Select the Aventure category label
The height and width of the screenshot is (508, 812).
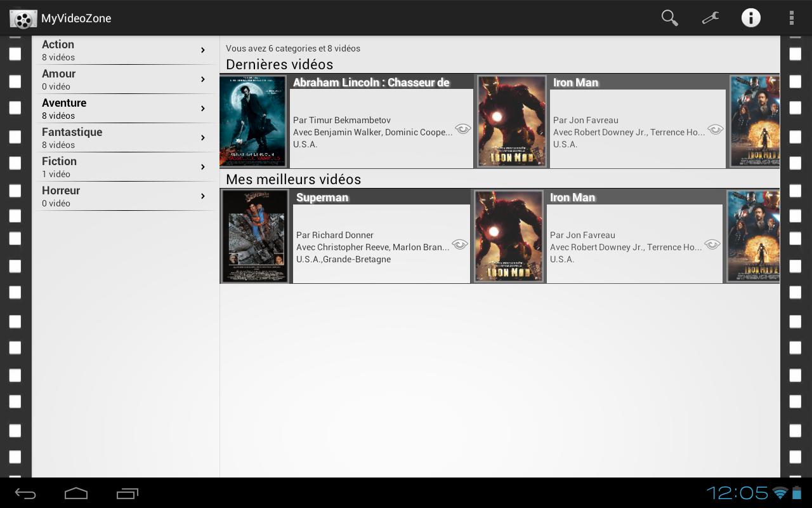pos(64,103)
